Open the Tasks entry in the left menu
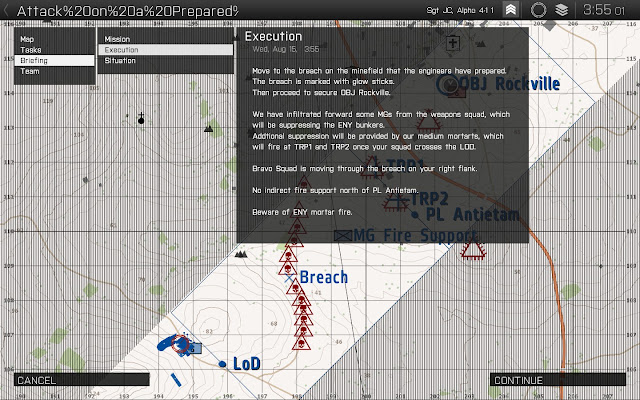The width and height of the screenshot is (640, 400). pos(54,50)
